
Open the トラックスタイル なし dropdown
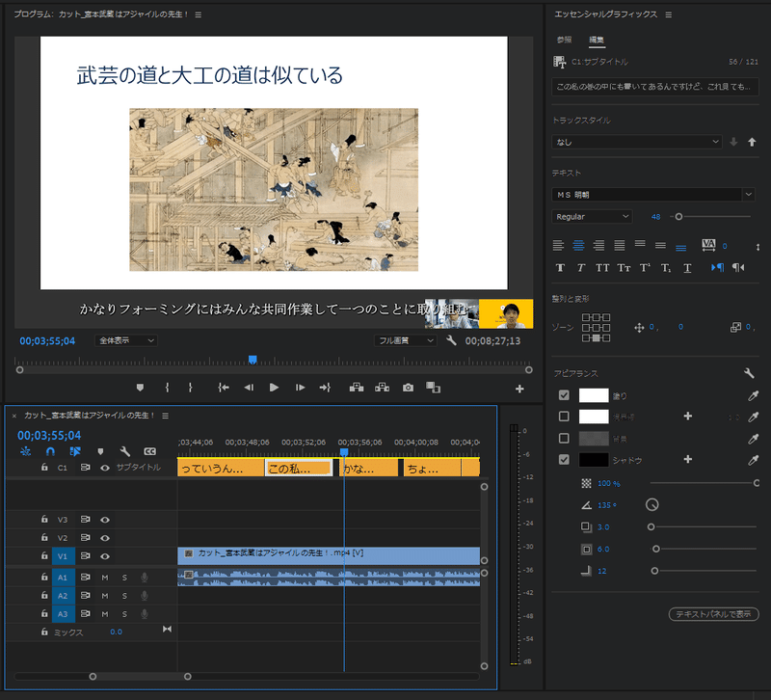[x=637, y=142]
